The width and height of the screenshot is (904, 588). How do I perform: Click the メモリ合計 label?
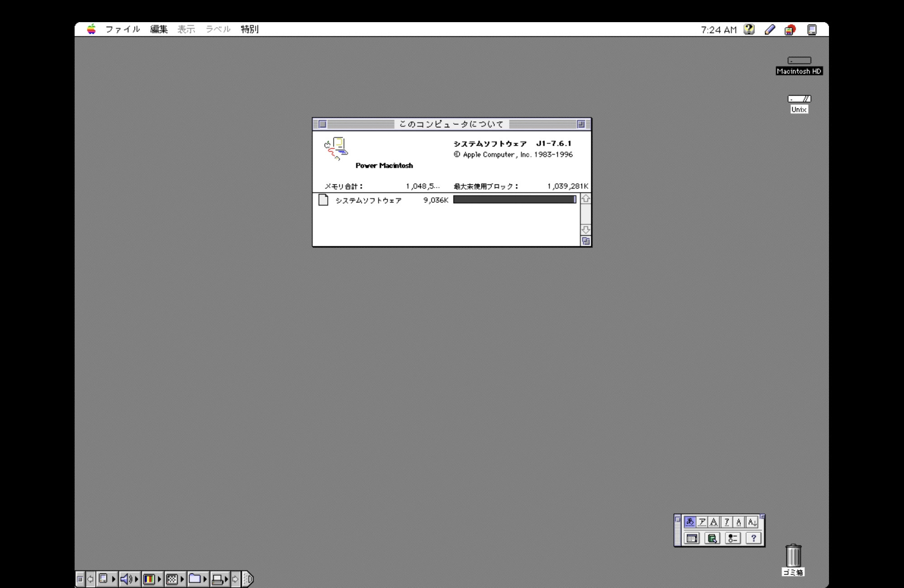pyautogui.click(x=344, y=186)
